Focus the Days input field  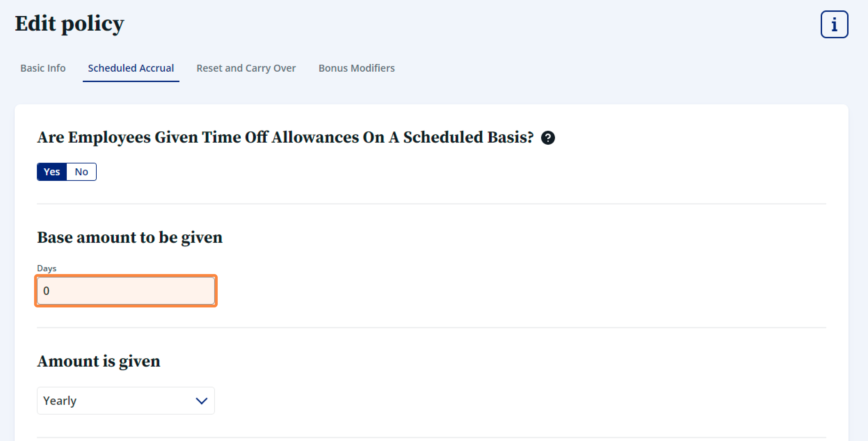pyautogui.click(x=126, y=291)
